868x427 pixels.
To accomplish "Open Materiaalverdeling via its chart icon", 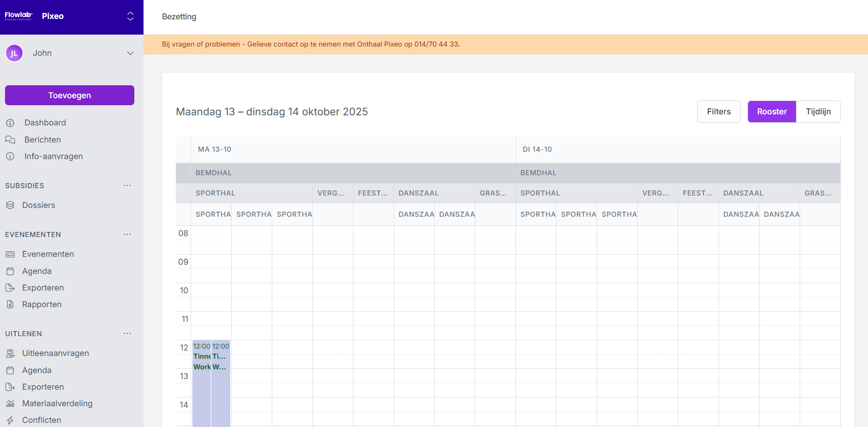I will point(10,403).
